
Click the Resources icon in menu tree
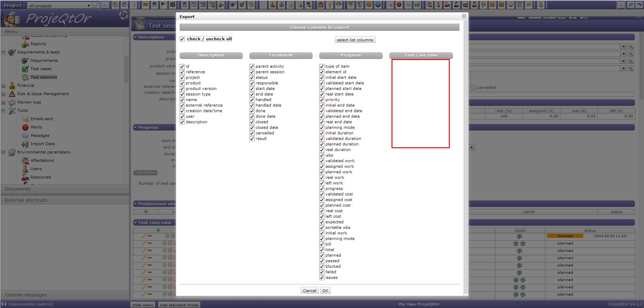click(x=25, y=177)
